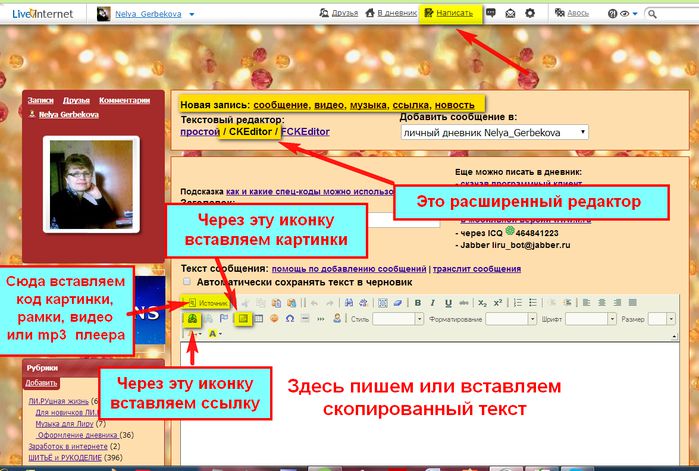
Task: Open the comments speech bubble icon
Action: [490, 13]
